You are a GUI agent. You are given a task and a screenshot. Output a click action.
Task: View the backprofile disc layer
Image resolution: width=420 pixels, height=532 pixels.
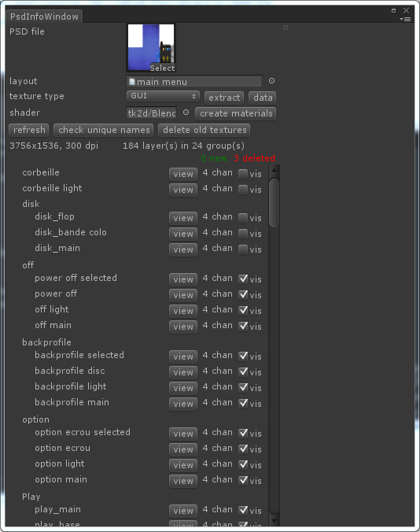183,372
